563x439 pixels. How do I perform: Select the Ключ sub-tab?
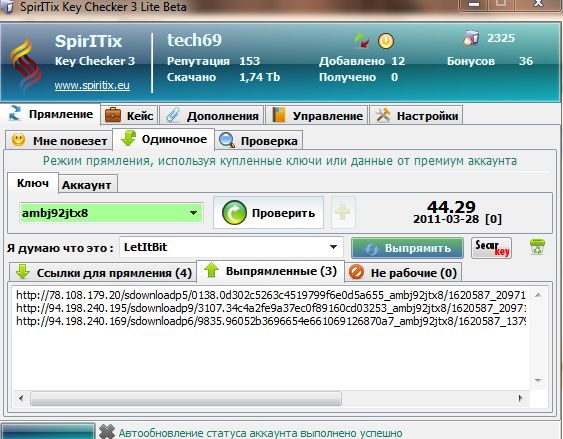[x=33, y=183]
